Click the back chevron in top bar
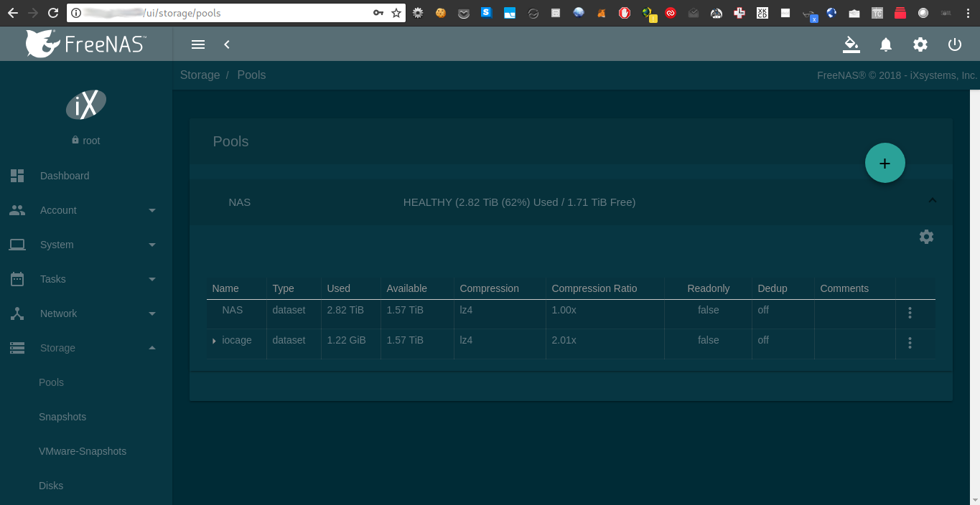The width and height of the screenshot is (980, 505). [227, 44]
